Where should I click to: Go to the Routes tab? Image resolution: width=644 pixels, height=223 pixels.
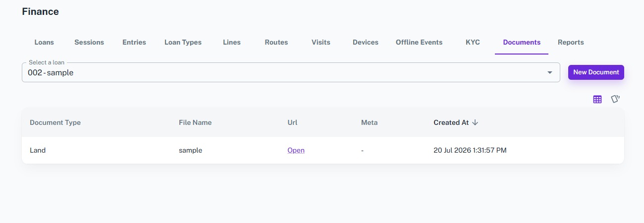coord(276,42)
